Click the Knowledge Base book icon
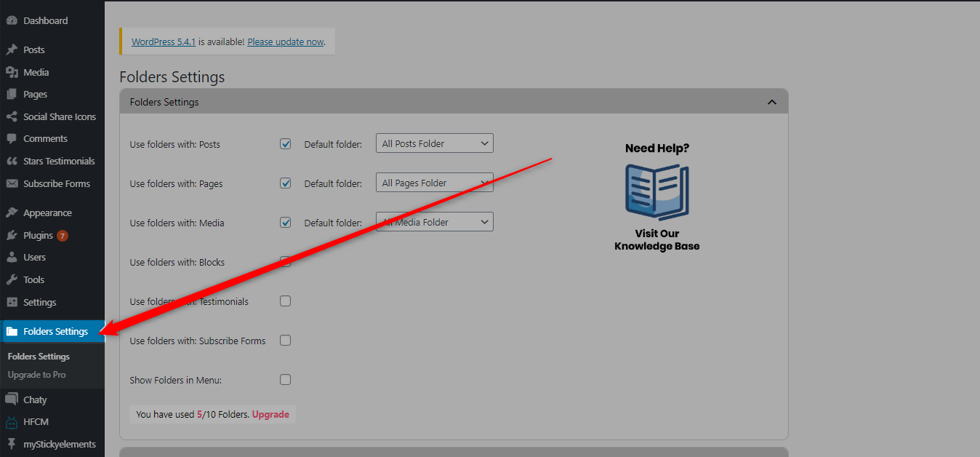Image resolution: width=980 pixels, height=457 pixels. click(x=657, y=192)
